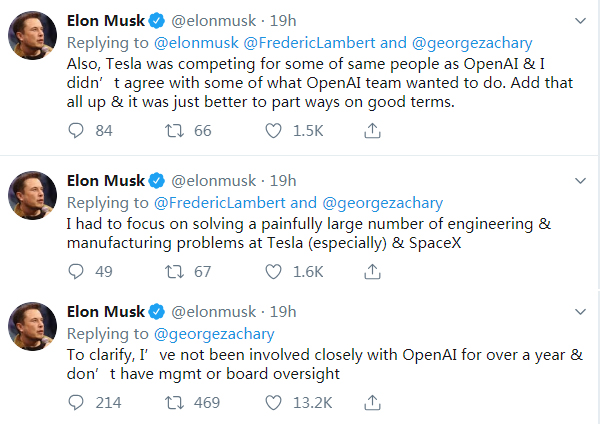Expand the second tweet's more-options chevron
Screen dimensions: 600x424
click(x=580, y=181)
